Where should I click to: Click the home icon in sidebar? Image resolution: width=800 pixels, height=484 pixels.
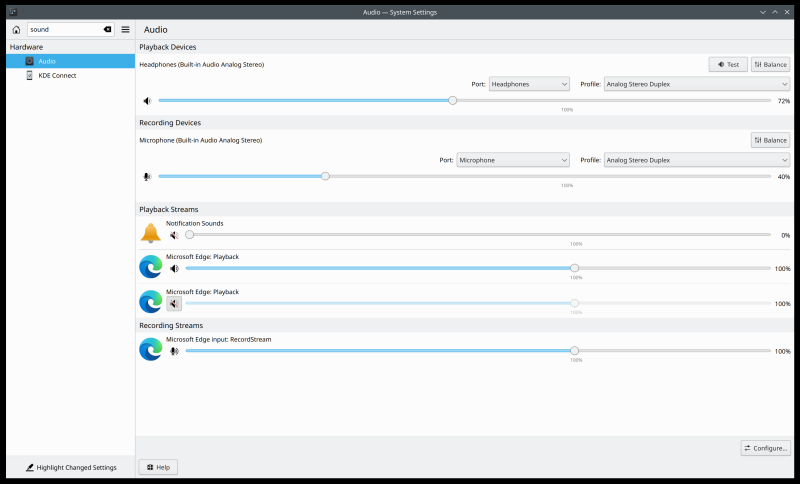16,30
